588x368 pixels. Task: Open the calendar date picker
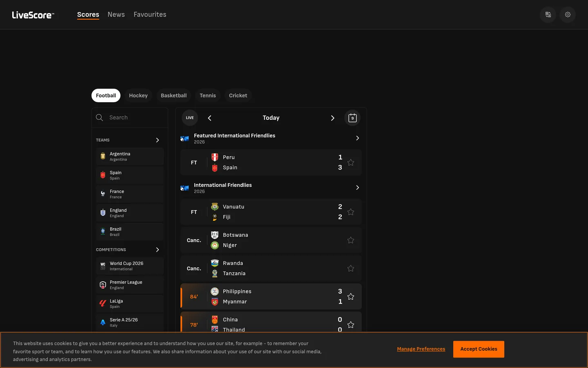[352, 118]
